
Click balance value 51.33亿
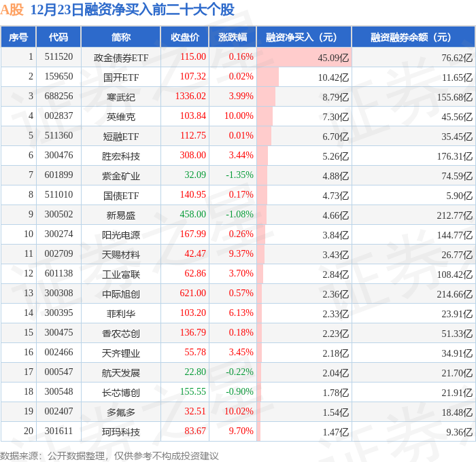[457, 334]
